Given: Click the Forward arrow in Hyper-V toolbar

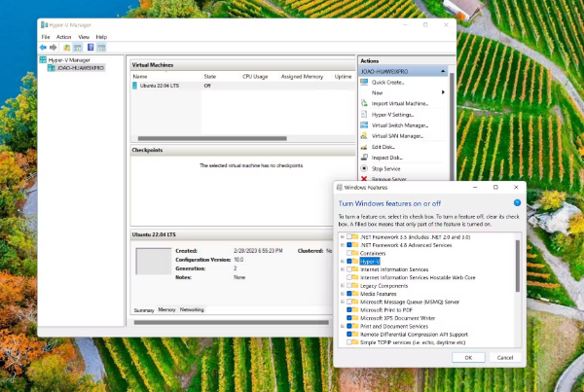Looking at the screenshot, I should (x=54, y=48).
